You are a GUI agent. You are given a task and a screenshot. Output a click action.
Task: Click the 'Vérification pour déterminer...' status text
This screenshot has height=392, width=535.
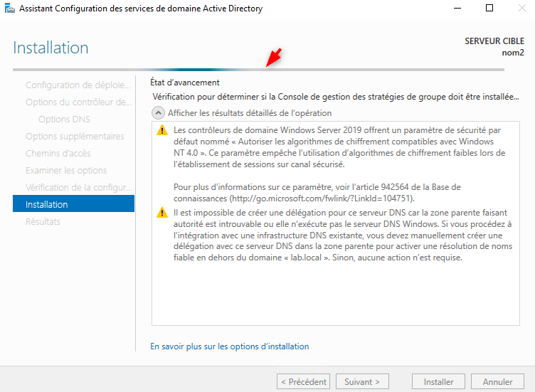336,97
